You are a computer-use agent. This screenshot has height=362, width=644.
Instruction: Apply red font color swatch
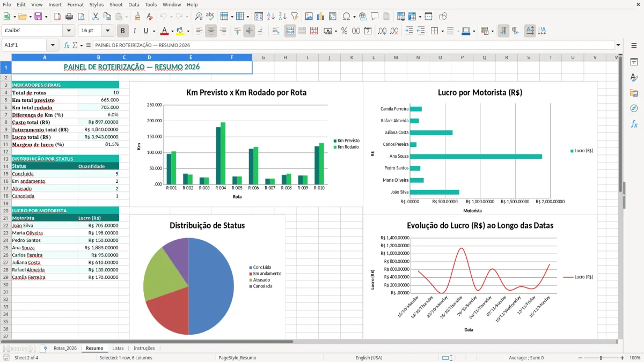click(165, 31)
